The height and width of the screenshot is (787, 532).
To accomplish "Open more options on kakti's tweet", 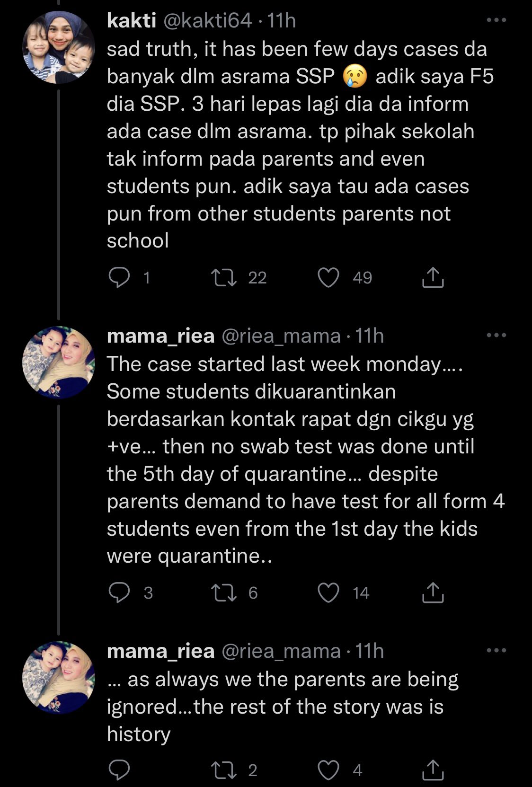I will coord(497,20).
